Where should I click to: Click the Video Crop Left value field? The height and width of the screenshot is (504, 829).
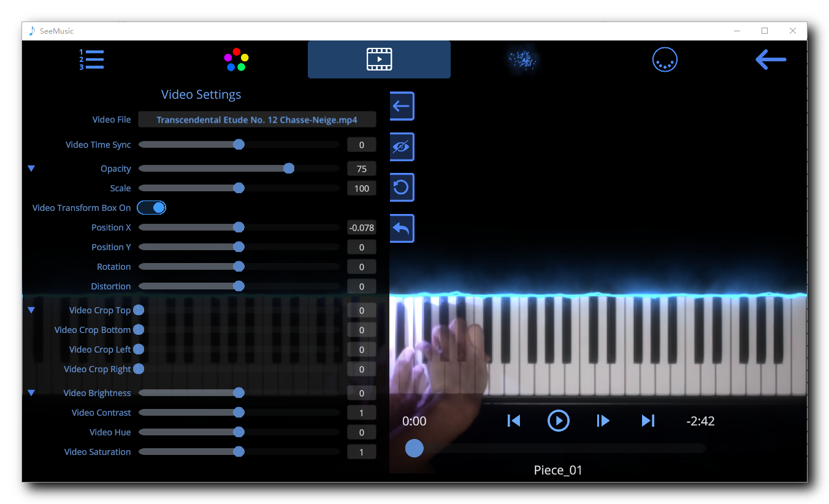(362, 349)
